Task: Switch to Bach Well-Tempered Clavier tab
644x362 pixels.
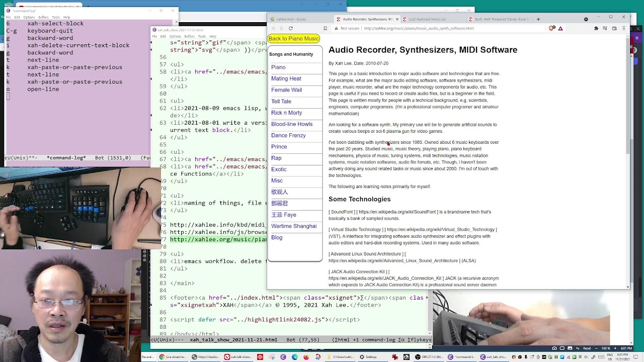Action: point(498,19)
